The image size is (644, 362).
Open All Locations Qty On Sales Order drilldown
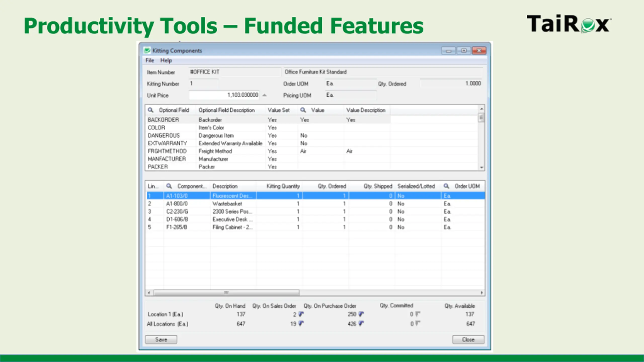click(x=301, y=324)
